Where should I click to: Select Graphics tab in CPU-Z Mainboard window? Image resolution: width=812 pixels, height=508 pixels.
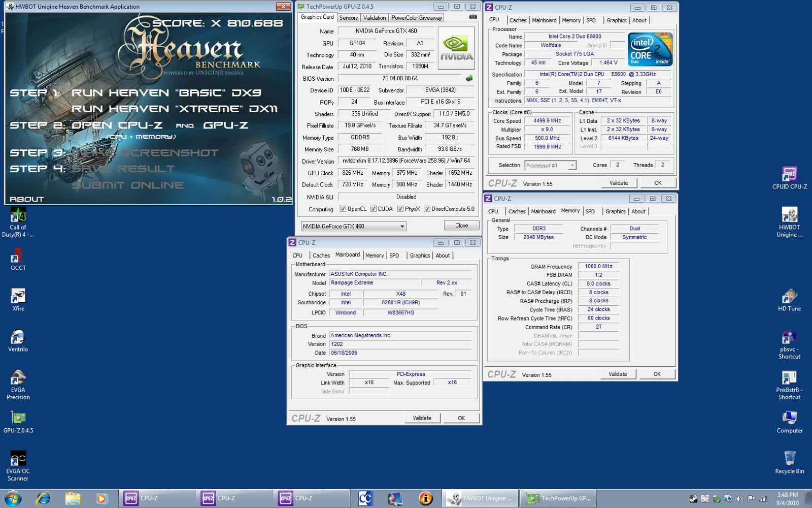pyautogui.click(x=419, y=256)
